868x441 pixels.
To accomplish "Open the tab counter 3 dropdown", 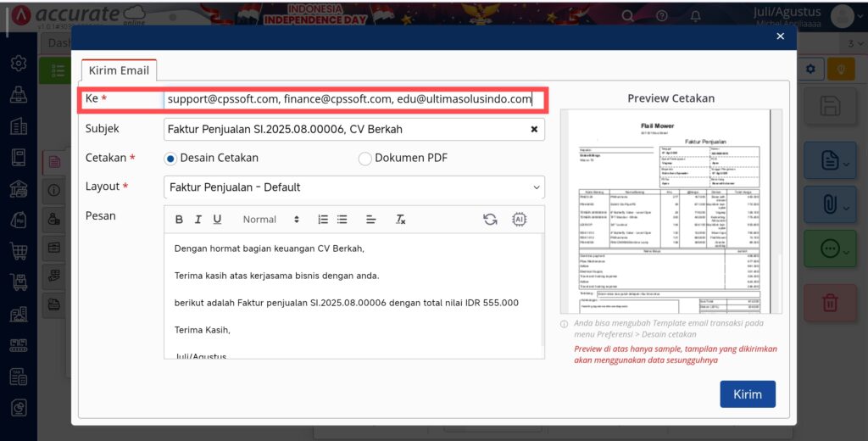I will pyautogui.click(x=855, y=43).
